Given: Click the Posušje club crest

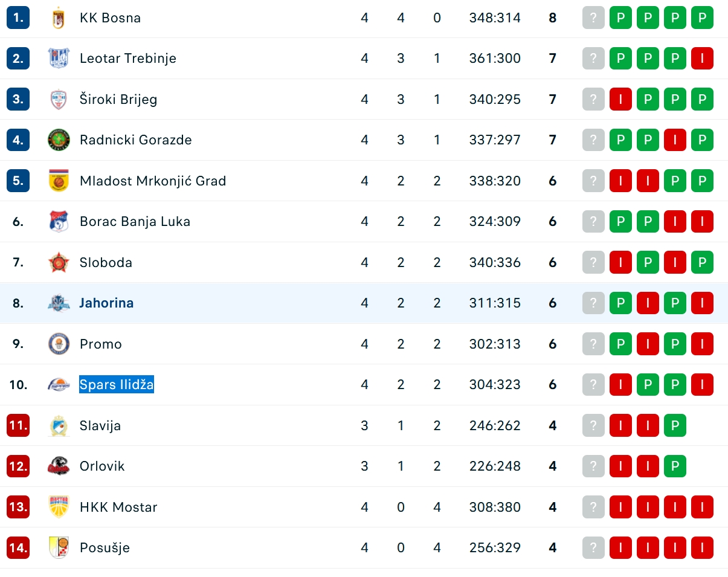Looking at the screenshot, I should (59, 547).
